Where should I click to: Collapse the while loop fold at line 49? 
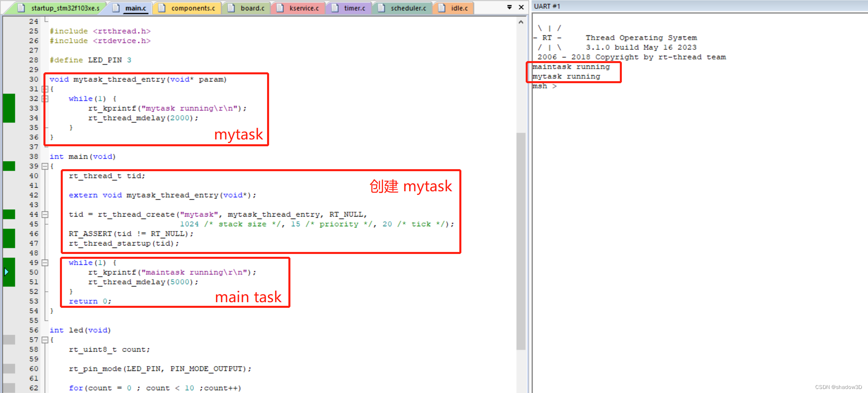[45, 263]
